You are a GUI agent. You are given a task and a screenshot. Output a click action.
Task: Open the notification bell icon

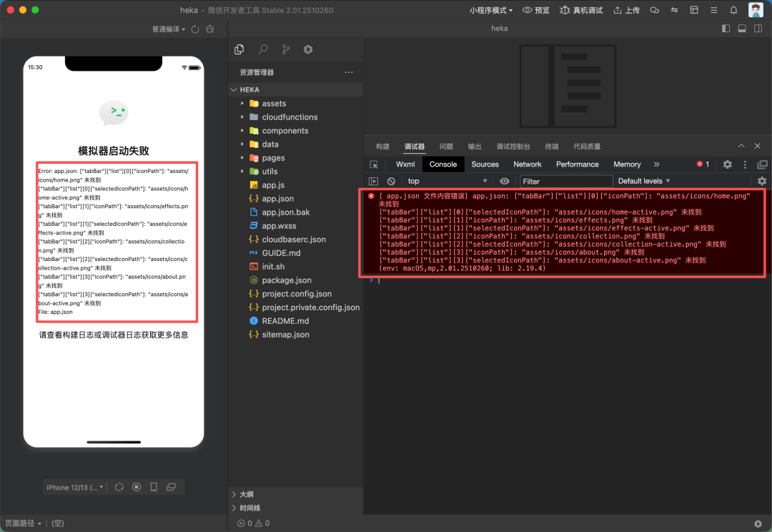733,10
